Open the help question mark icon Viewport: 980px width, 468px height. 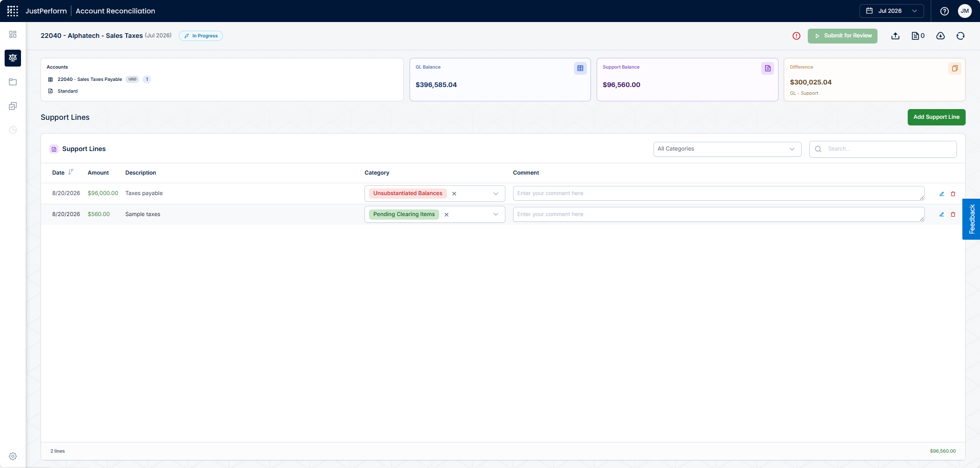pyautogui.click(x=945, y=11)
